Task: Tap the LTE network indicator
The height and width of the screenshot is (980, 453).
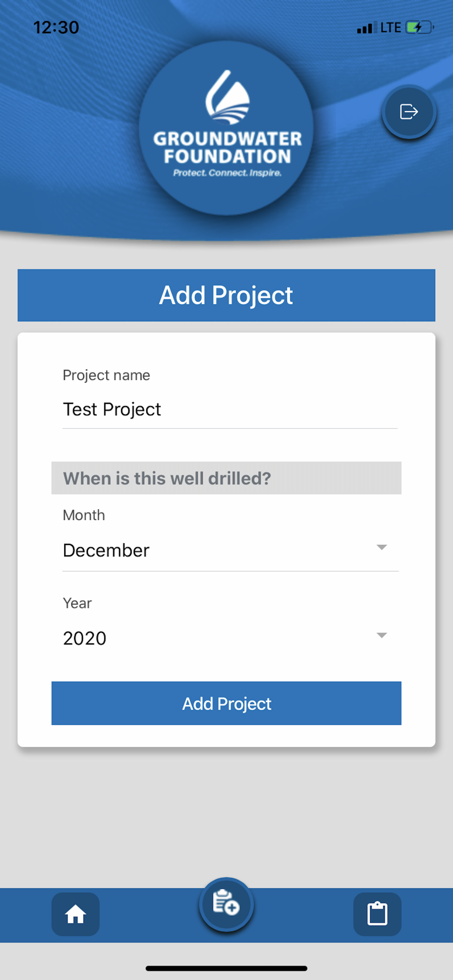Action: pyautogui.click(x=391, y=27)
